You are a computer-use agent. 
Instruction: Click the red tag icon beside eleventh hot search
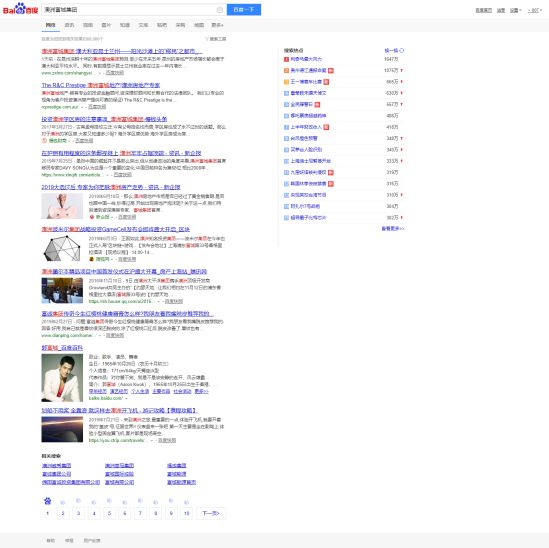pyautogui.click(x=331, y=172)
